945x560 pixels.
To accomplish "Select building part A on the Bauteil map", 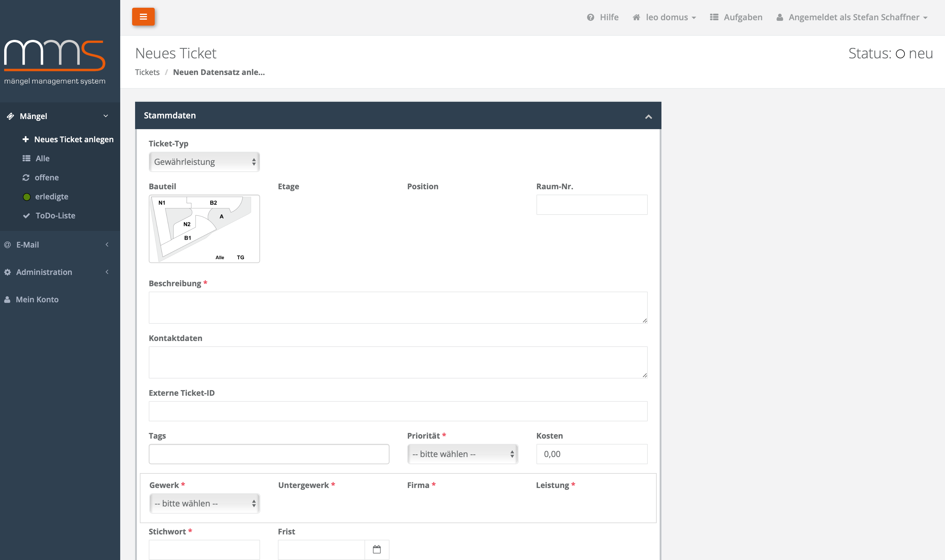I will [221, 217].
